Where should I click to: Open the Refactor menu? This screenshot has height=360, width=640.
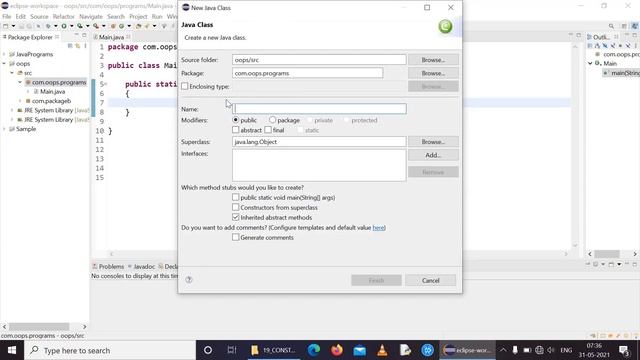pyautogui.click(x=64, y=16)
